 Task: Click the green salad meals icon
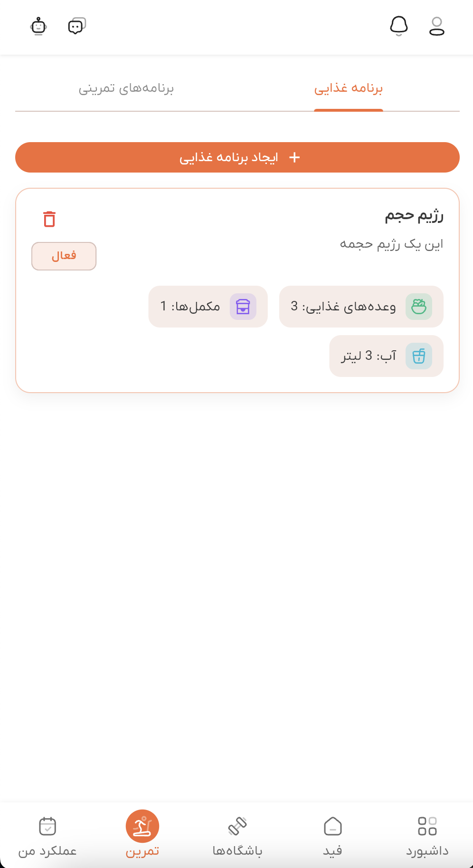(420, 307)
